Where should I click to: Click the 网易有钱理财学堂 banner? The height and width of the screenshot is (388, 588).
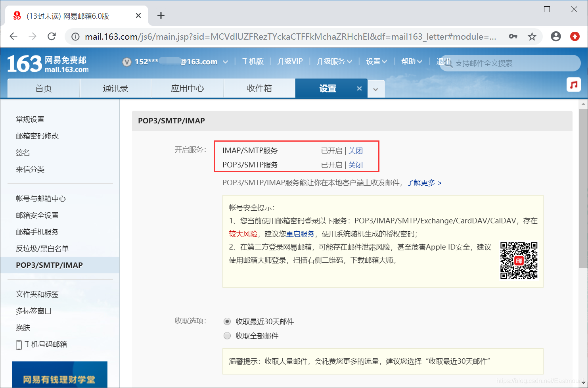pos(60,375)
